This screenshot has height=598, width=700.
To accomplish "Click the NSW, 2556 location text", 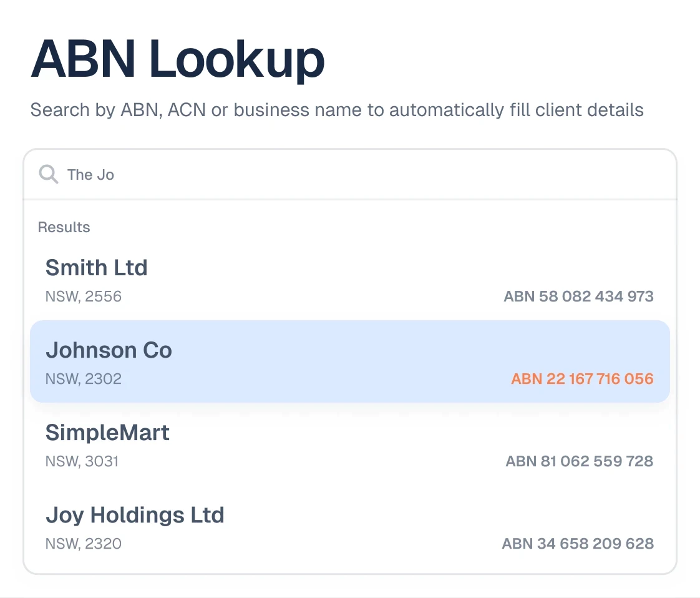I will 84,297.
